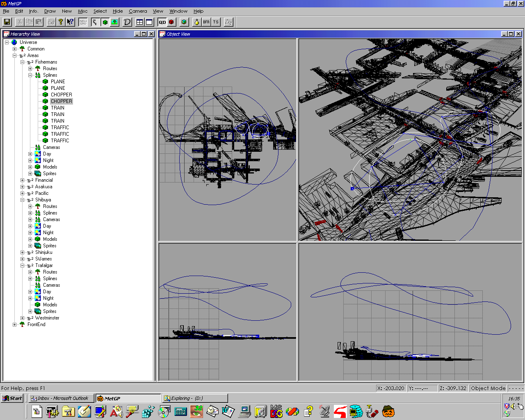This screenshot has width=525, height=420.
Task: Toggle the TS toolbar button
Action: point(216,22)
